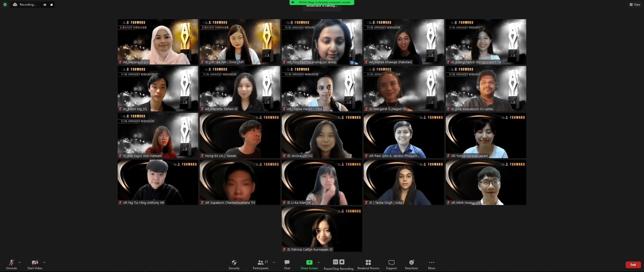Stop recording via top-left stop button

[52, 5]
